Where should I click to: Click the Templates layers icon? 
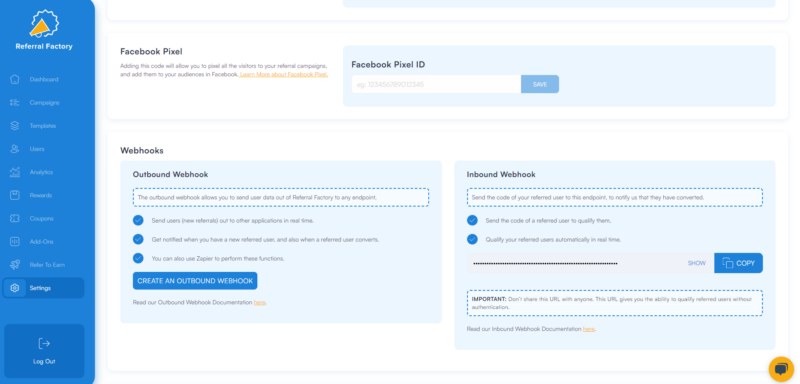(15, 125)
